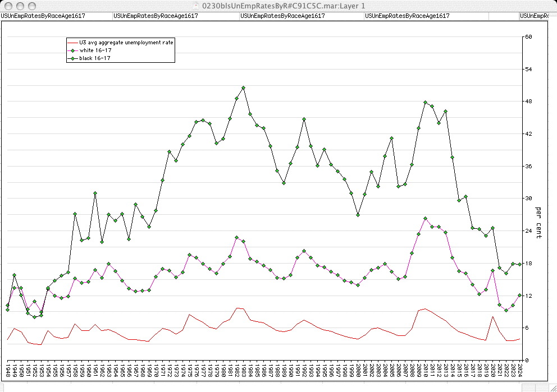Click final 2024 marker on white 16-17 line
The image size is (557, 392).
click(x=519, y=295)
